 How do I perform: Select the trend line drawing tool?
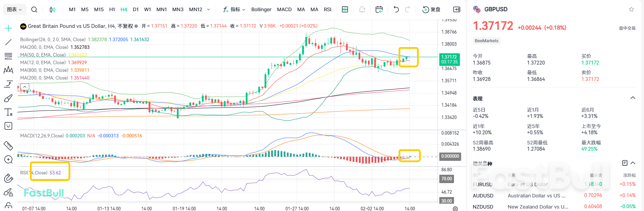coord(8,42)
